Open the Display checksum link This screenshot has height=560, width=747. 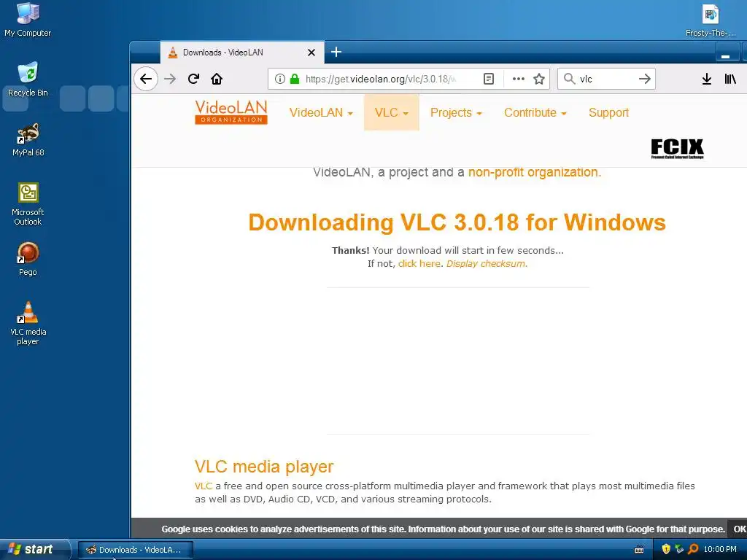pyautogui.click(x=487, y=263)
